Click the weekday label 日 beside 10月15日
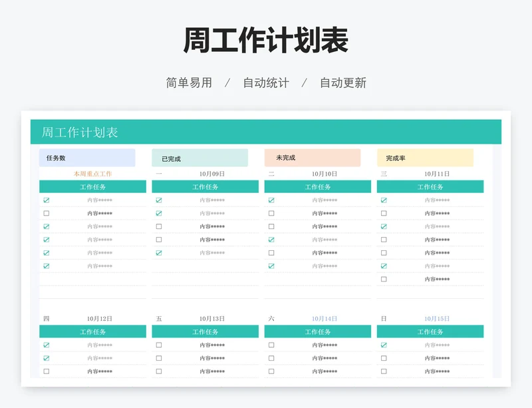 click(x=384, y=319)
